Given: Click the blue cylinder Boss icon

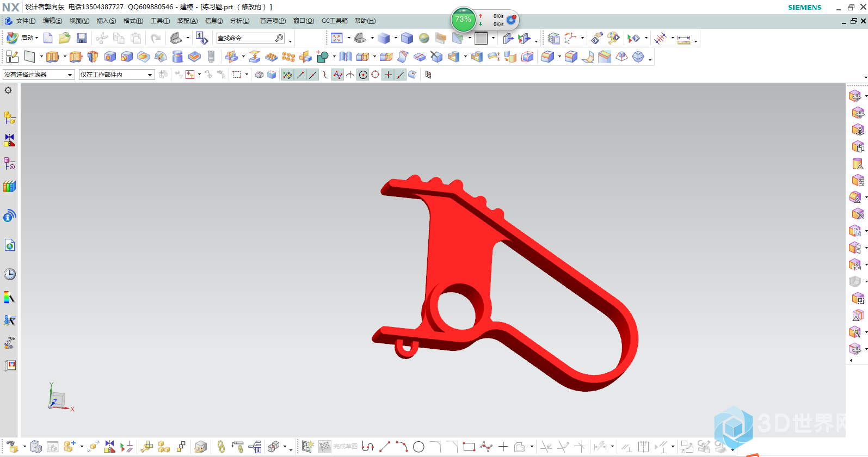Looking at the screenshot, I should (x=177, y=57).
